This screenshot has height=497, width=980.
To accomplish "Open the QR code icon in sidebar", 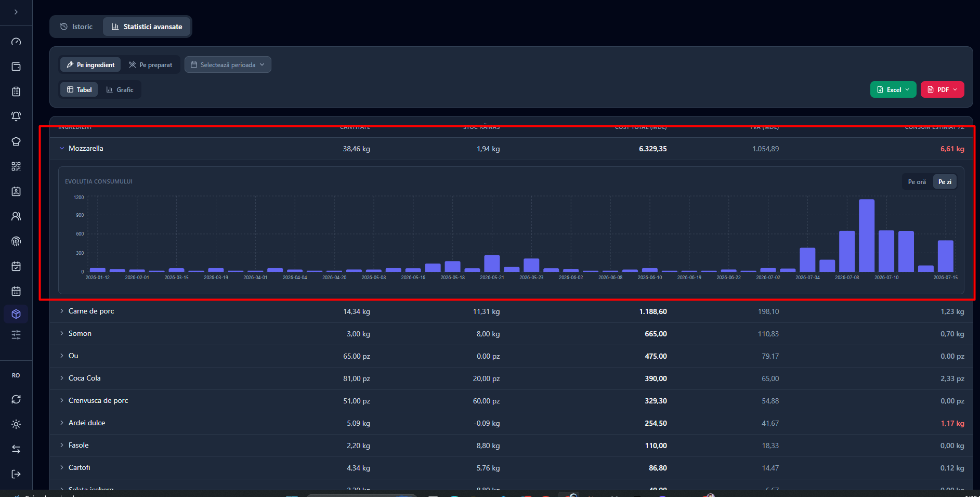I will pyautogui.click(x=16, y=166).
